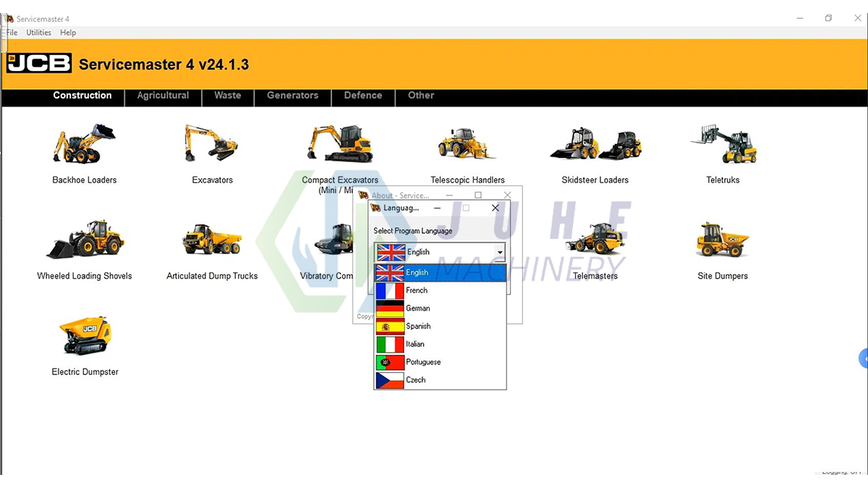Click the Servicemaster 4 title bar app icon

tap(9, 18)
